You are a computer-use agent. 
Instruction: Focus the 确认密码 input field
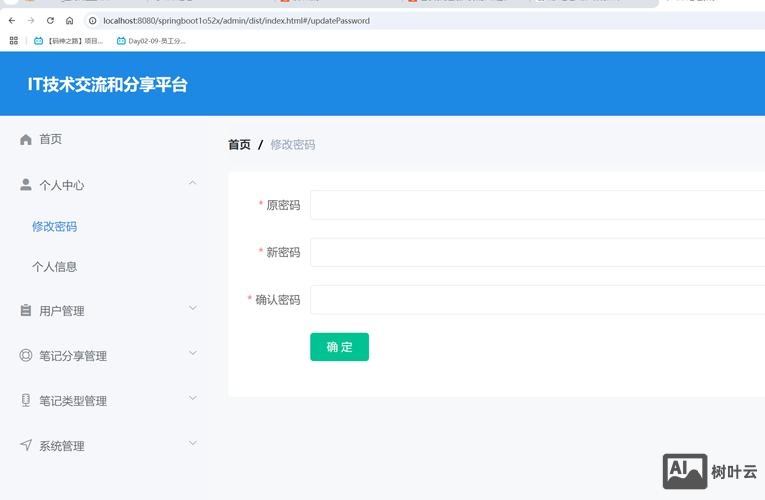pyautogui.click(x=538, y=300)
